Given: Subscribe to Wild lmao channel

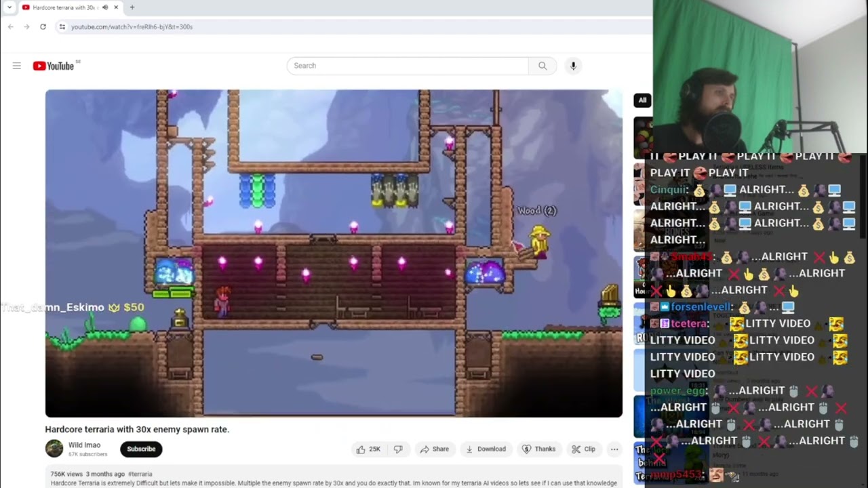Looking at the screenshot, I should tap(141, 449).
